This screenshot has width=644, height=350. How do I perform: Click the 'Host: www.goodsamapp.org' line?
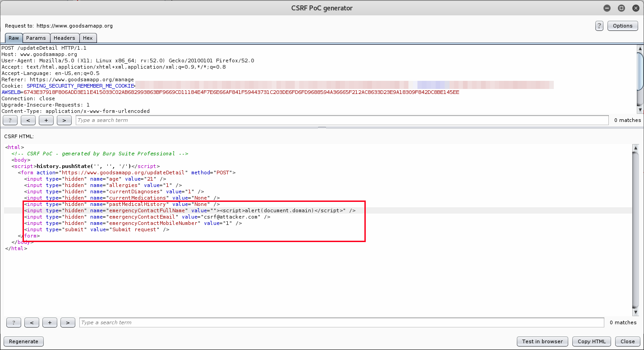[x=39, y=54]
